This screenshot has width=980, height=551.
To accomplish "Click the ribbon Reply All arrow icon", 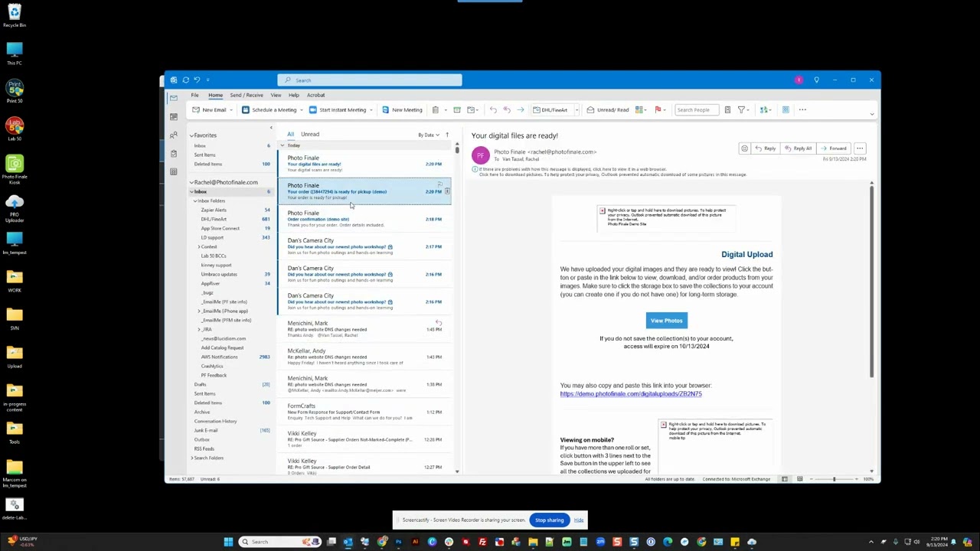I will [507, 110].
